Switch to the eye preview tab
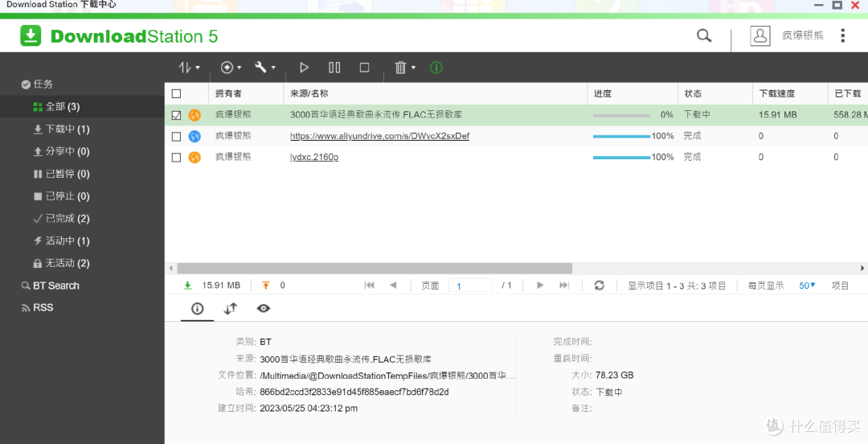 264,308
